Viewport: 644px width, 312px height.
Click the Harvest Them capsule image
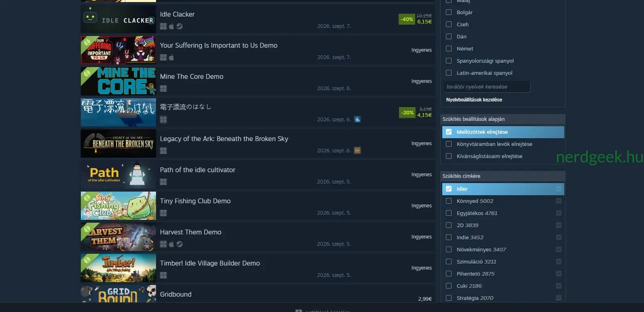tap(118, 237)
